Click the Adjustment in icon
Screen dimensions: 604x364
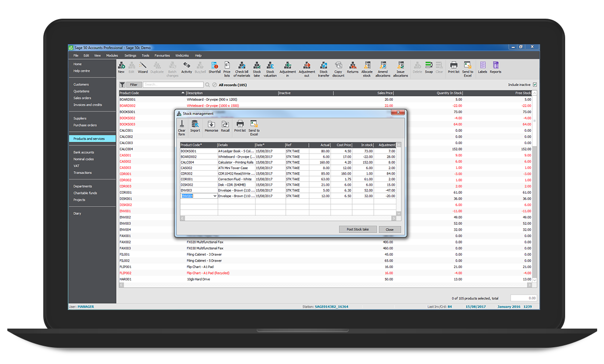pyautogui.click(x=288, y=68)
